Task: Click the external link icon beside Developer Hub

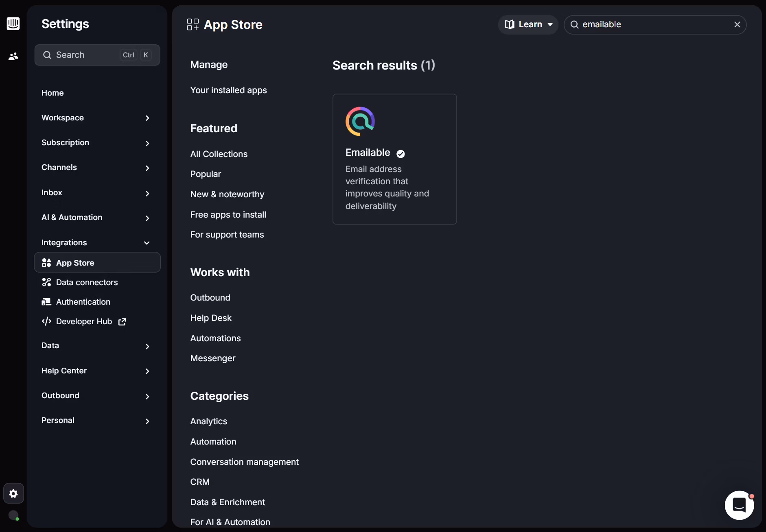Action: 122,322
